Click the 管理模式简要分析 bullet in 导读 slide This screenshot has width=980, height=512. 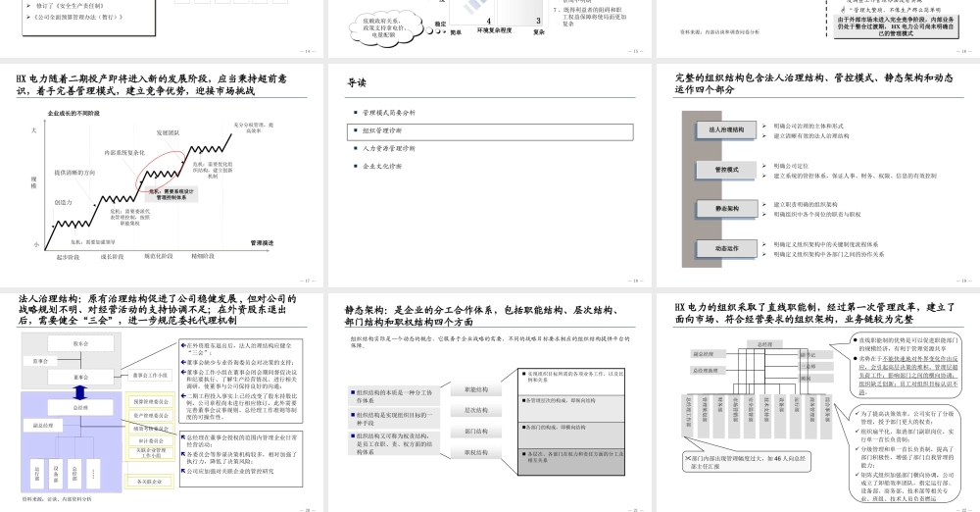pos(388,113)
